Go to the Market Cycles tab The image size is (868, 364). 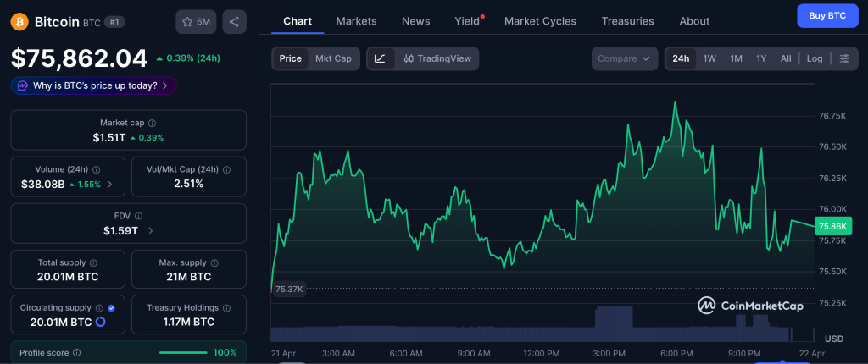[540, 21]
